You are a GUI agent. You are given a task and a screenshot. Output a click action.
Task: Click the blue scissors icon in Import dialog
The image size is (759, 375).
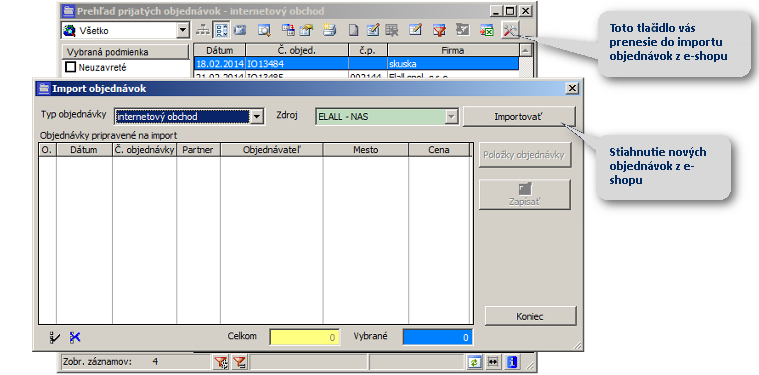tap(75, 337)
